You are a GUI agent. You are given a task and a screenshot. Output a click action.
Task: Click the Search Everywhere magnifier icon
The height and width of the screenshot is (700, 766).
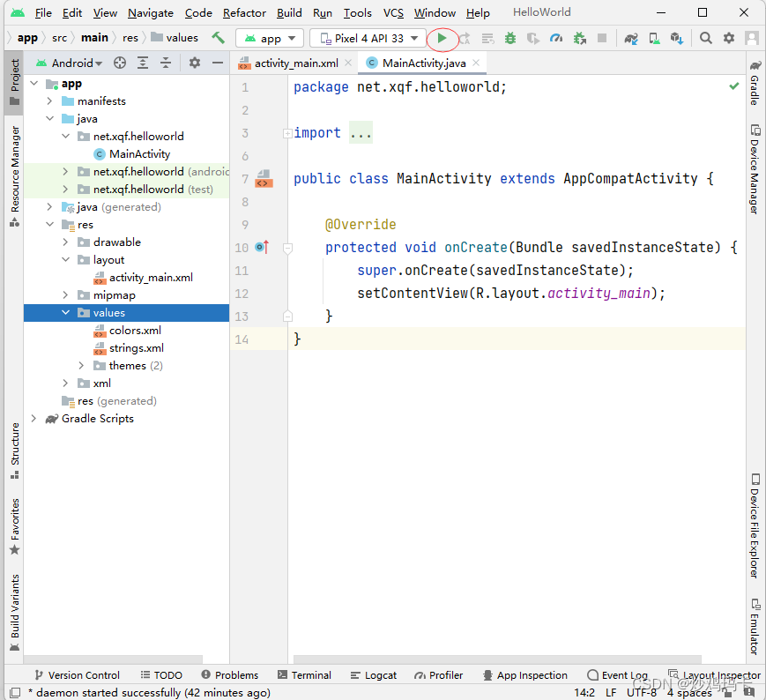(x=705, y=38)
